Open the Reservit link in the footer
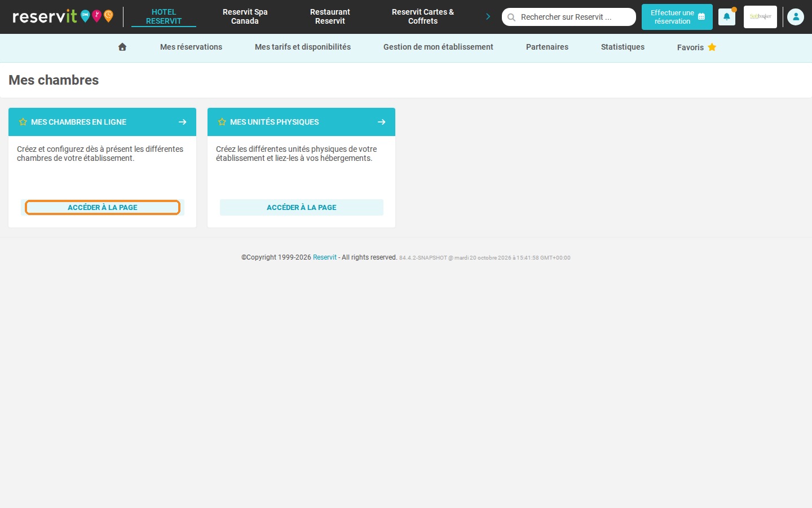The width and height of the screenshot is (812, 508). 325,257
